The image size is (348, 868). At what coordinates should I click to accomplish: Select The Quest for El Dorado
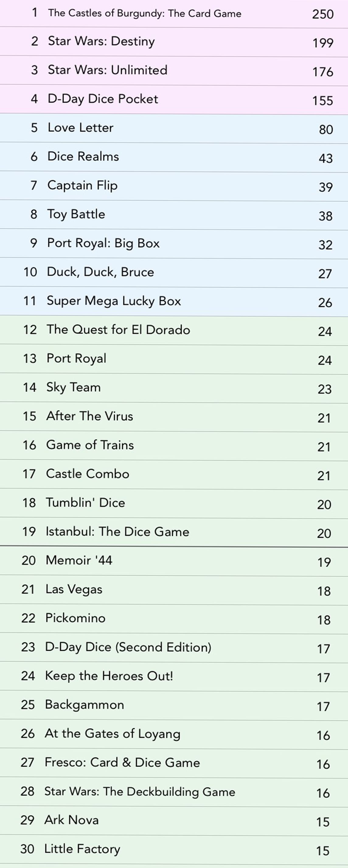[x=118, y=330]
